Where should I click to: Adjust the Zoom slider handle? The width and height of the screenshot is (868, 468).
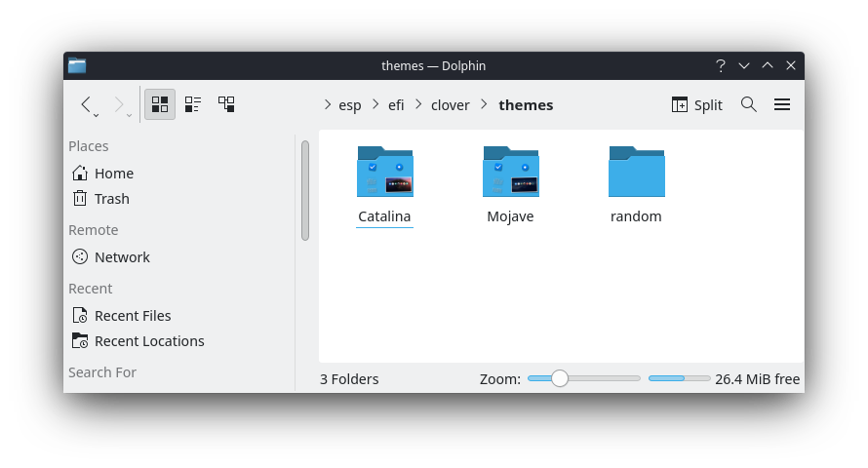tap(560, 378)
